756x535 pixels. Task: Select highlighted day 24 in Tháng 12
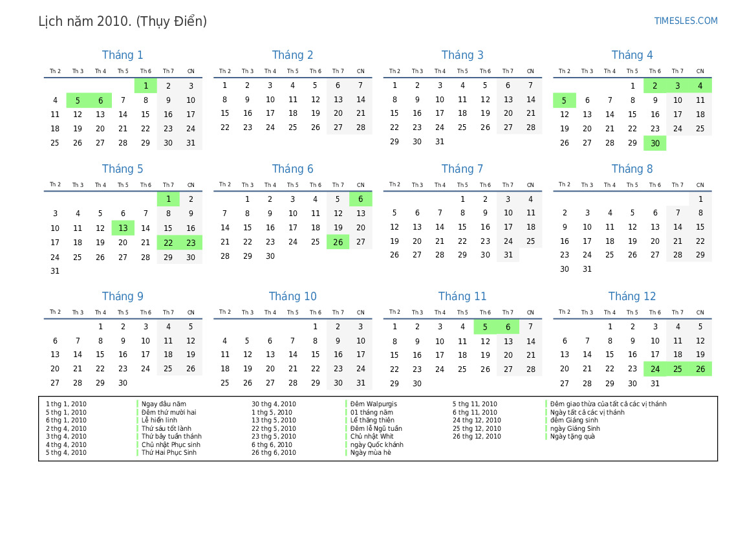pyautogui.click(x=654, y=369)
